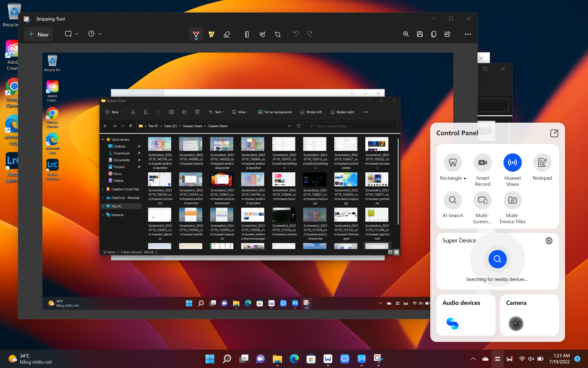Share the snip via share icon
This screenshot has width=588, height=368.
[447, 34]
